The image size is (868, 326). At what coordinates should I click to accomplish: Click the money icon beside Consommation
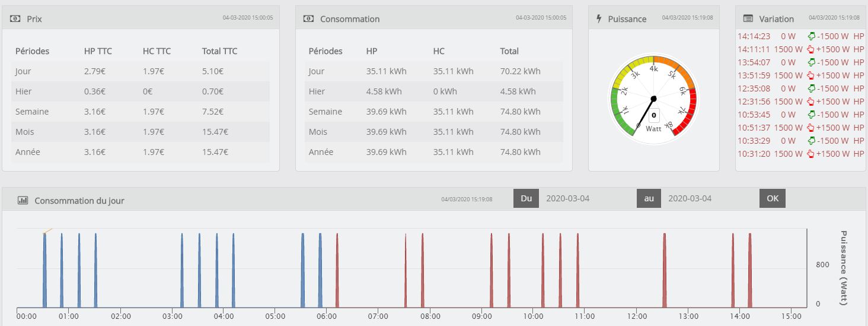click(309, 19)
